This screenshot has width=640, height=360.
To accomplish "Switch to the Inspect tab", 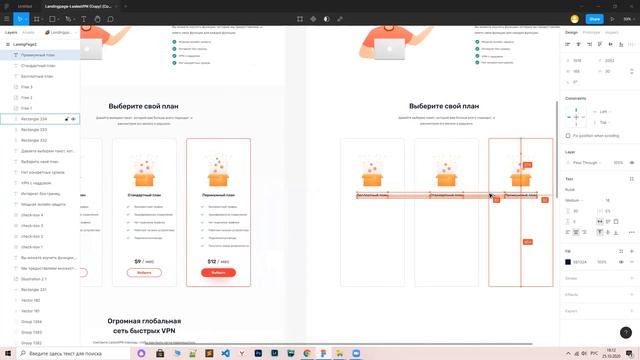I will click(611, 32).
